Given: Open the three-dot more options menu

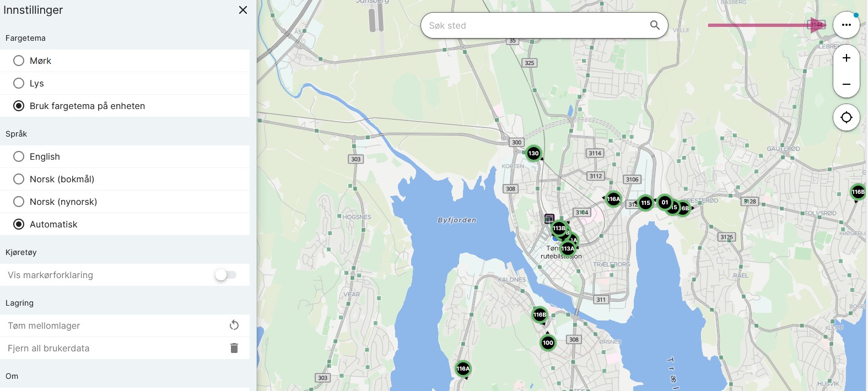Looking at the screenshot, I should [x=846, y=25].
